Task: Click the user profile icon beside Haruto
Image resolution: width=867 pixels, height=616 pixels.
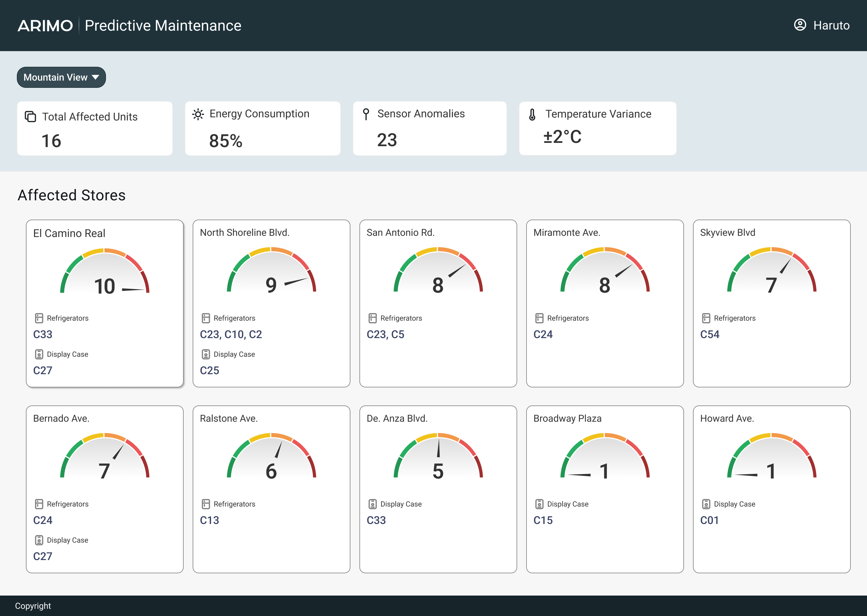Action: (x=800, y=25)
